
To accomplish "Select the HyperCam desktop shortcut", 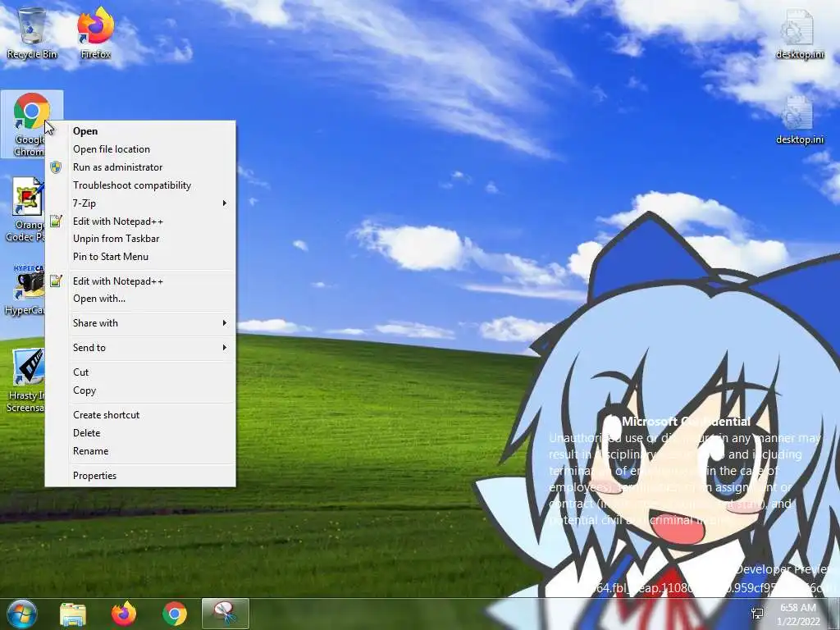I will 25,290.
